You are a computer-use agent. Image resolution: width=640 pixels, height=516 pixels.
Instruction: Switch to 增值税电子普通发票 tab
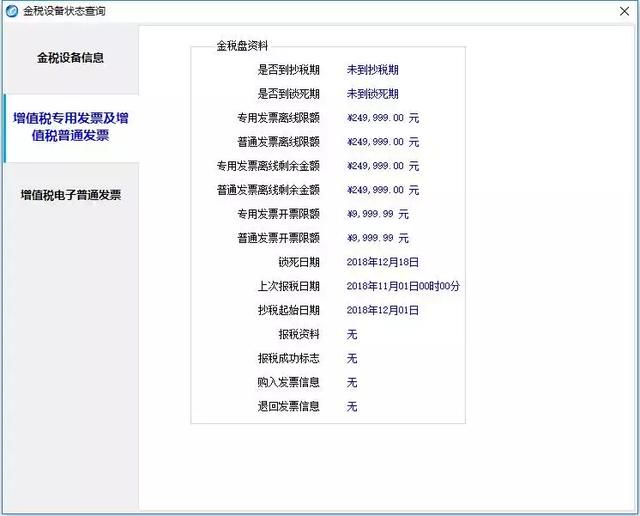click(71, 195)
